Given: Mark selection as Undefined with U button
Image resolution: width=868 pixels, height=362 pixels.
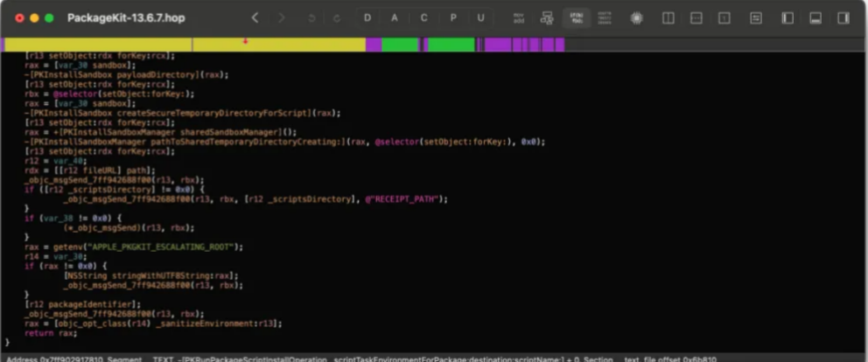Looking at the screenshot, I should click(x=480, y=18).
